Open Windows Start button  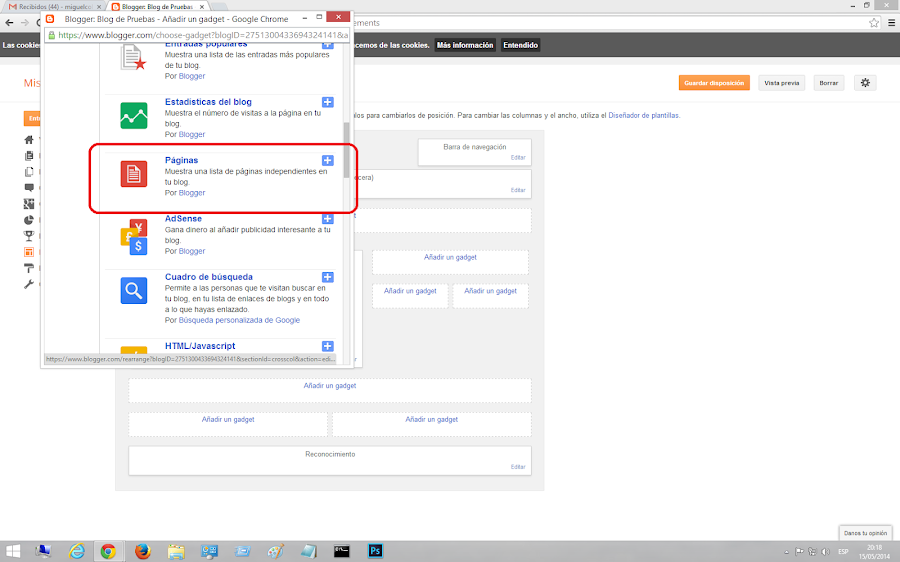coord(13,551)
